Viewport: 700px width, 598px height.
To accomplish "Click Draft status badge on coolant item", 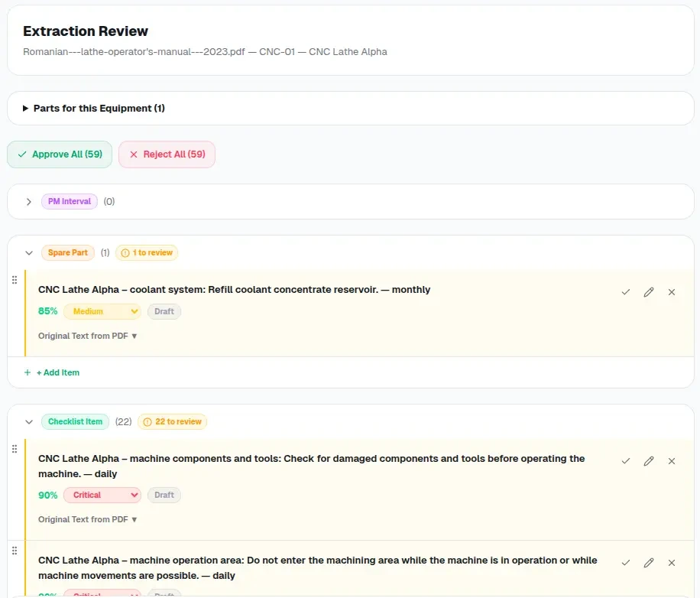I will pyautogui.click(x=164, y=311).
